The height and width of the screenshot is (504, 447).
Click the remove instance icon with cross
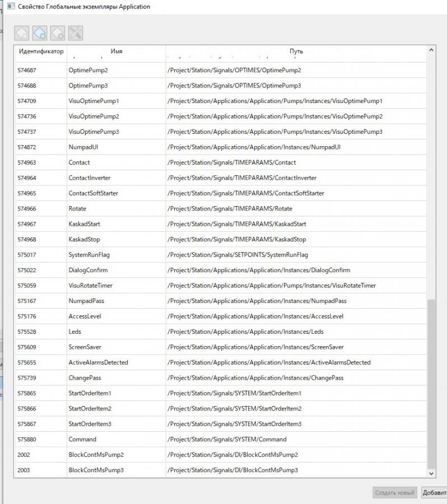click(58, 33)
